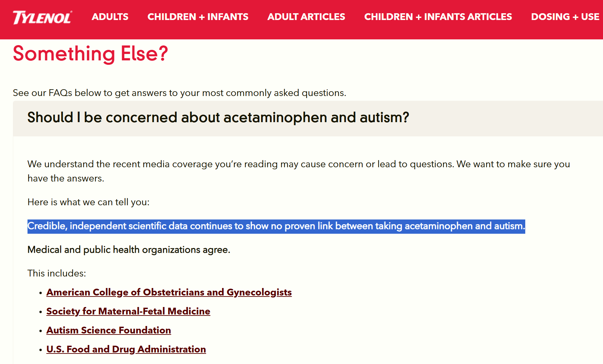Image resolution: width=603 pixels, height=364 pixels.
Task: Collapse the acetaminophen and autism FAQ
Action: point(218,118)
